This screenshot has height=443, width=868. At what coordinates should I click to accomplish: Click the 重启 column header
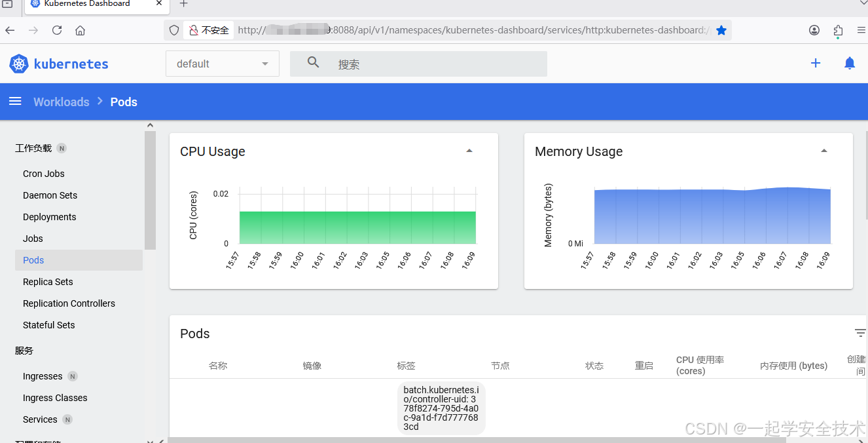tap(644, 366)
